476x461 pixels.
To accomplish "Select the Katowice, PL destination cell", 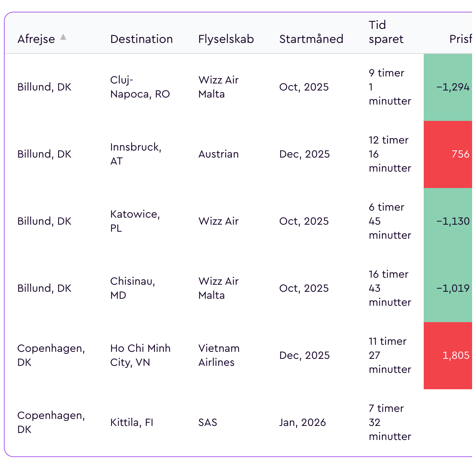I will click(135, 221).
